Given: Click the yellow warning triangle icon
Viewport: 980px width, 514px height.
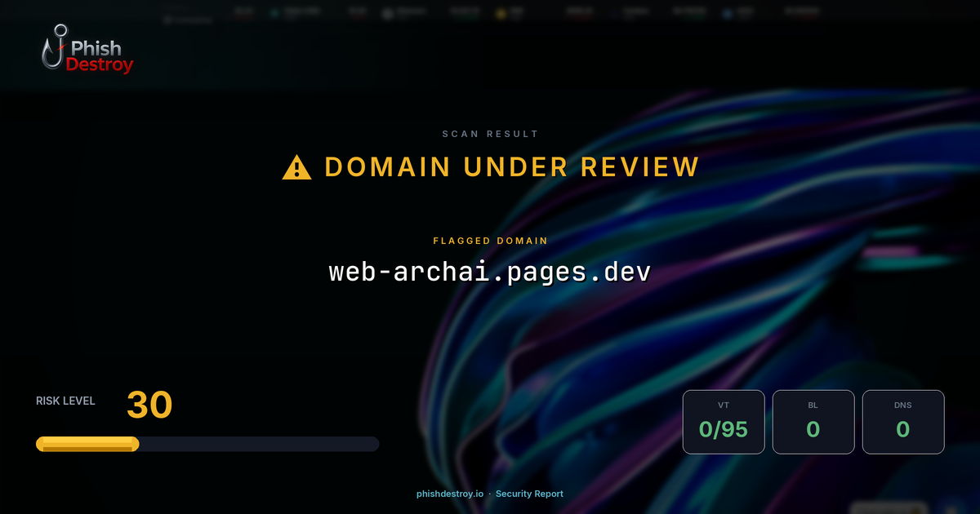Looking at the screenshot, I should click(296, 166).
